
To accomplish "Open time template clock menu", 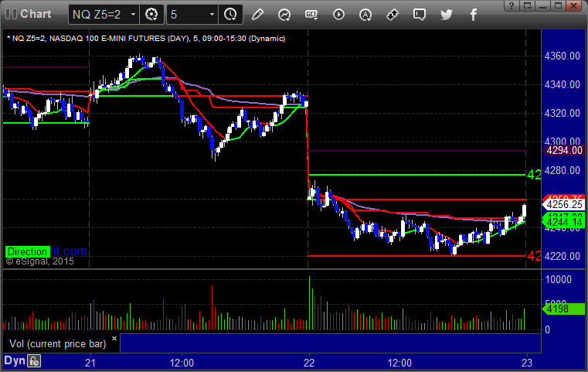I will (x=230, y=15).
